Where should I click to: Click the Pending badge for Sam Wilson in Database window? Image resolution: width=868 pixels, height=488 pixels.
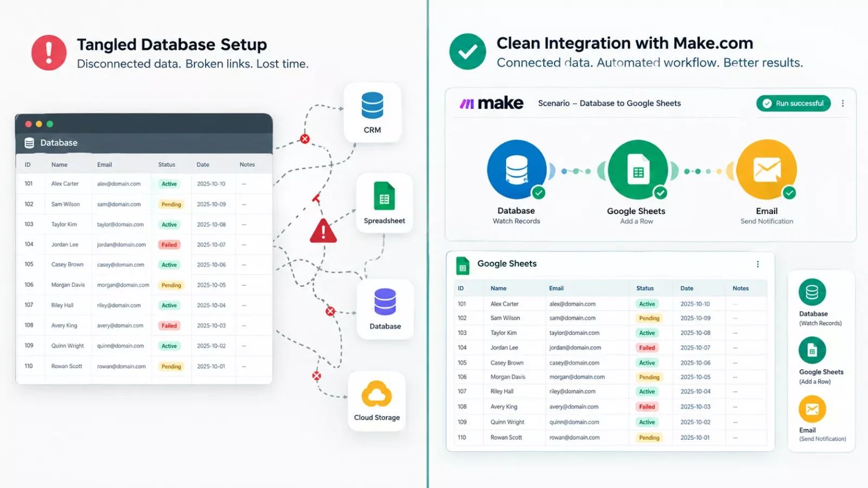[x=171, y=204]
